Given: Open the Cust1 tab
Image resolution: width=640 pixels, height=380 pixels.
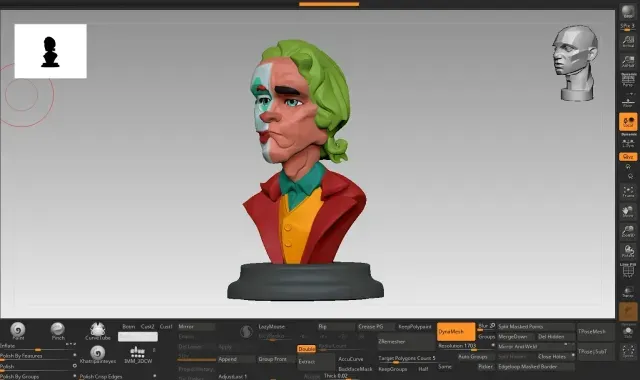Looking at the screenshot, I should click(166, 327).
